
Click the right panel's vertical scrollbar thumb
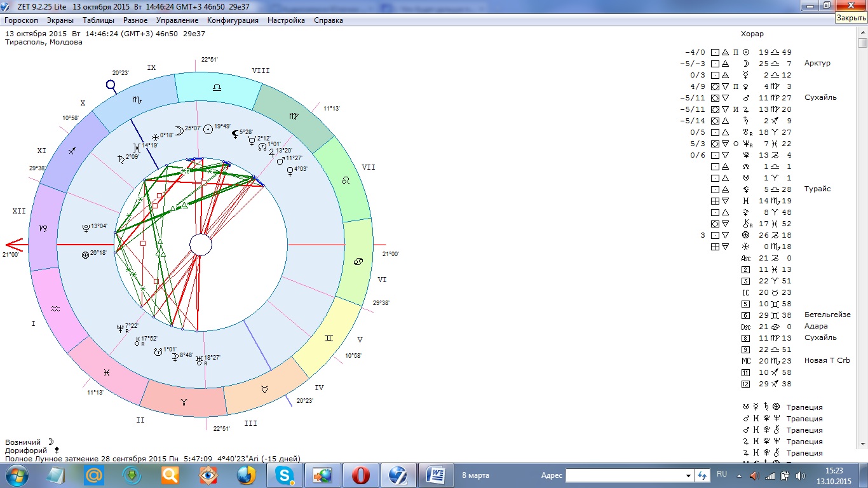click(862, 43)
